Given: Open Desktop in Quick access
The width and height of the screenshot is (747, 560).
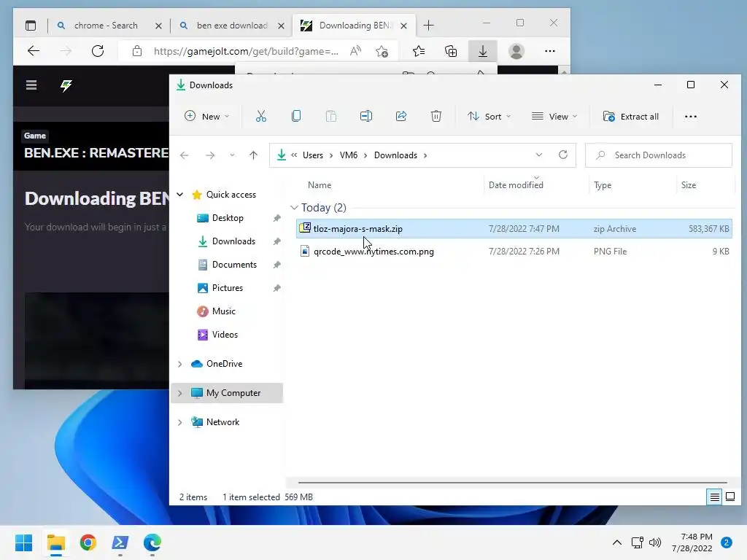Looking at the screenshot, I should [x=228, y=218].
